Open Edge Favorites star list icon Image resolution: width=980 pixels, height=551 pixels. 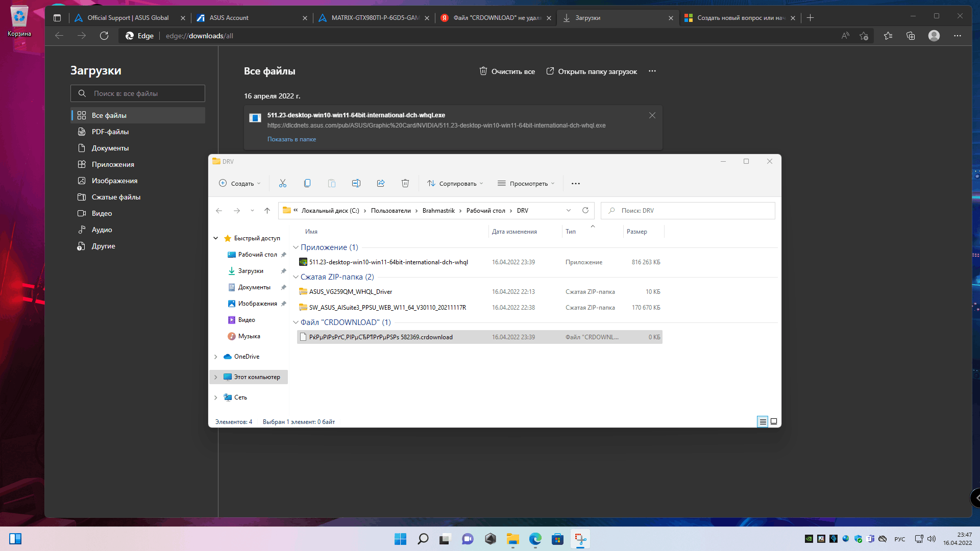tap(888, 36)
